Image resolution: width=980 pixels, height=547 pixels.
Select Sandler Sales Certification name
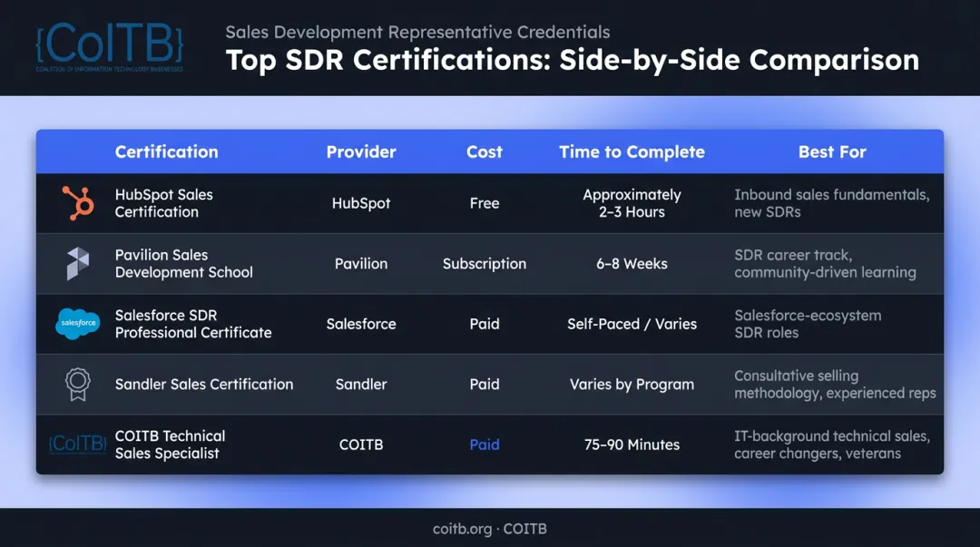(x=204, y=384)
